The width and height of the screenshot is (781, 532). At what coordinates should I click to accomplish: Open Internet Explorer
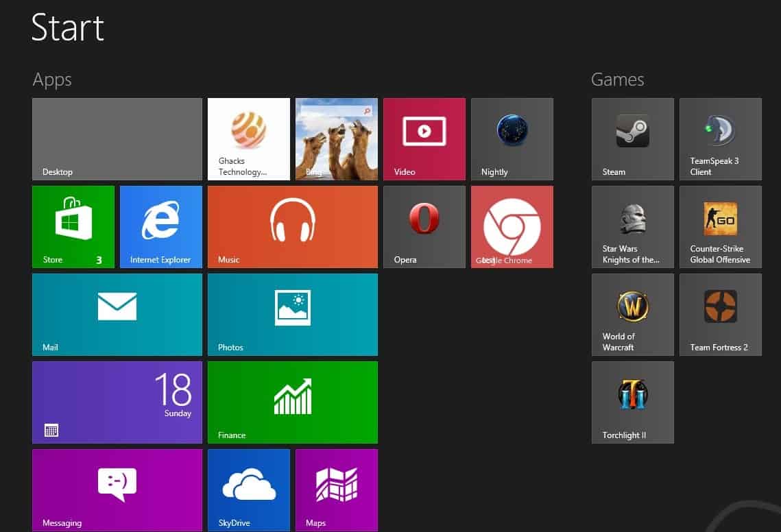tap(160, 226)
